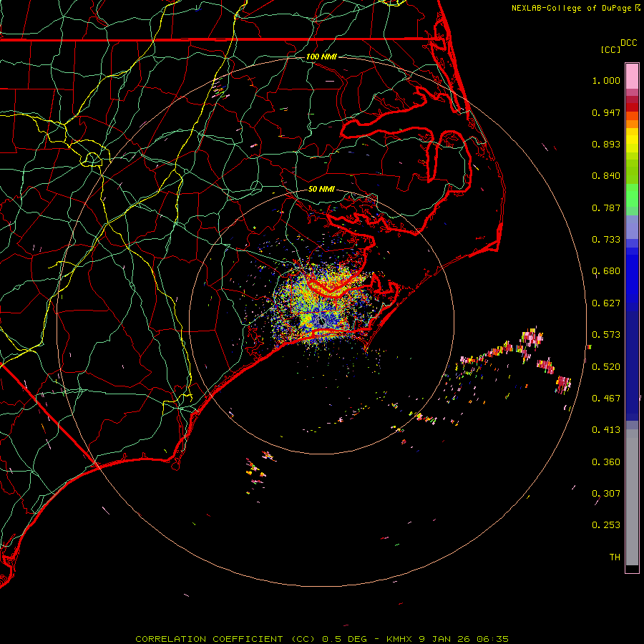Click the 0.307 scale value
The width and height of the screenshot is (644, 644).
click(606, 494)
